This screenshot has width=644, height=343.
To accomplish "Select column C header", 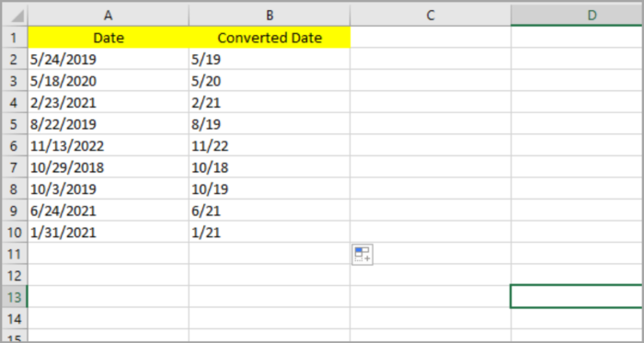I will pos(431,16).
